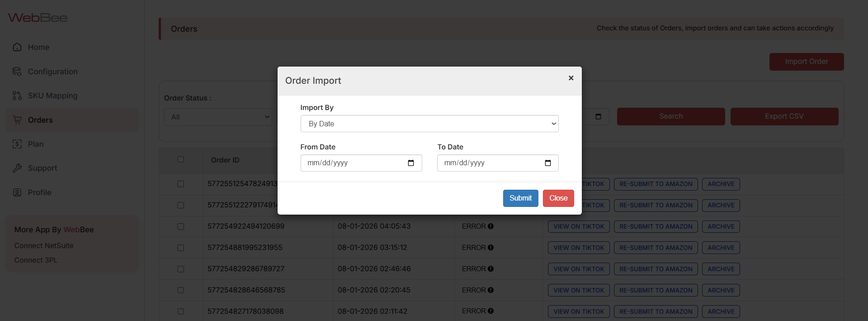Open the Orders menu item
Viewport: 868px width, 321px height.
[x=40, y=120]
